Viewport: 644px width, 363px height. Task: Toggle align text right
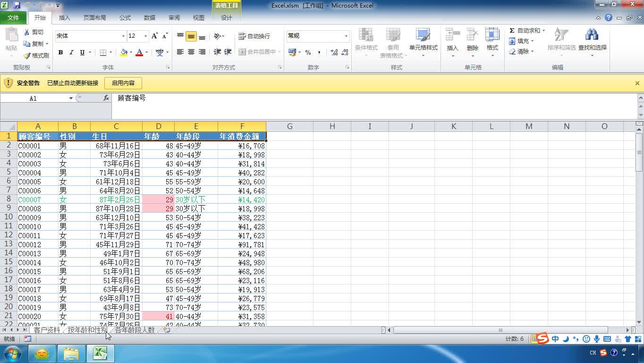click(x=202, y=52)
